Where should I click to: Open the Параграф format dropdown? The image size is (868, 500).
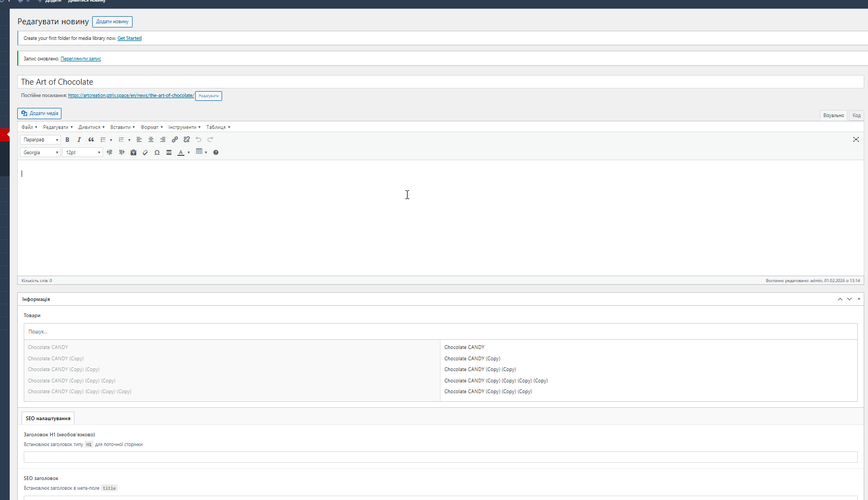(x=40, y=140)
